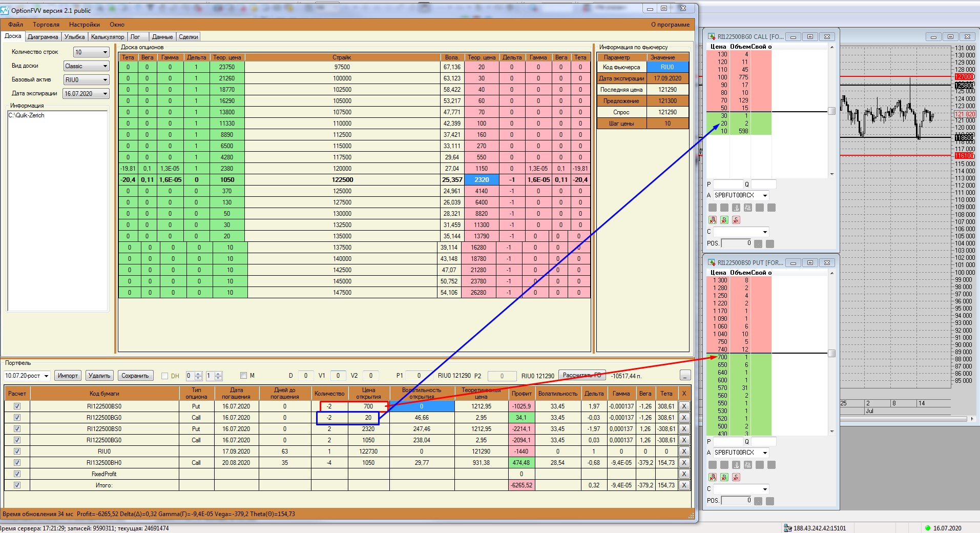980x533 pixels.
Task: Click the P price field in CALL window
Action: click(x=728, y=184)
